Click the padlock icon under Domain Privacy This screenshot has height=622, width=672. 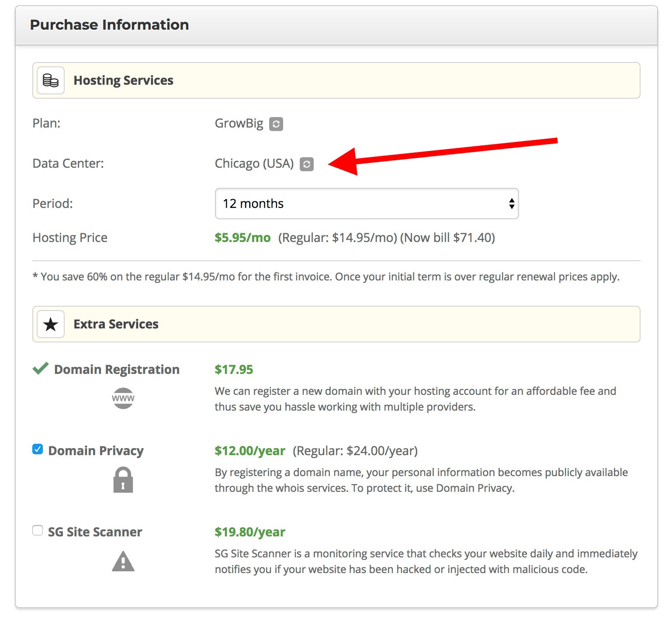[x=123, y=480]
